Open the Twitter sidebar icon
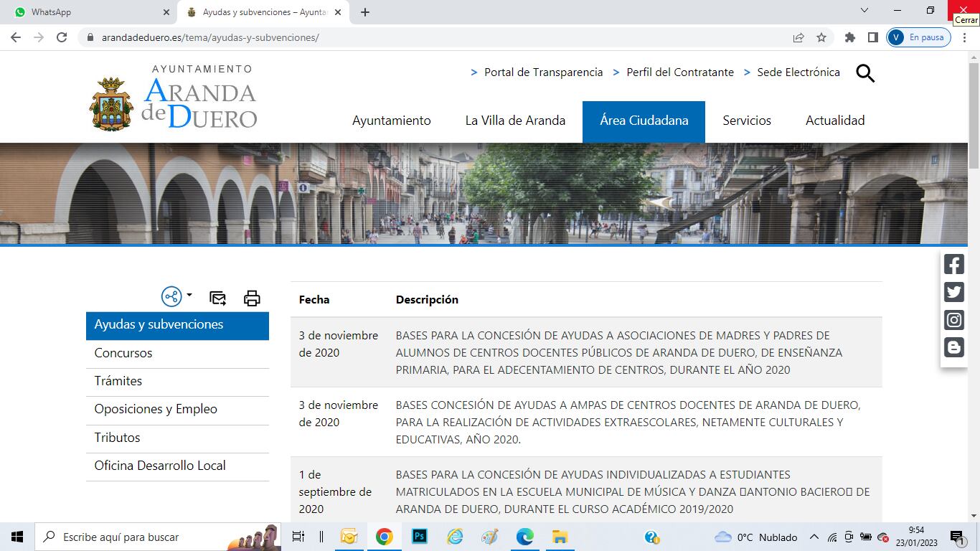 [953, 292]
